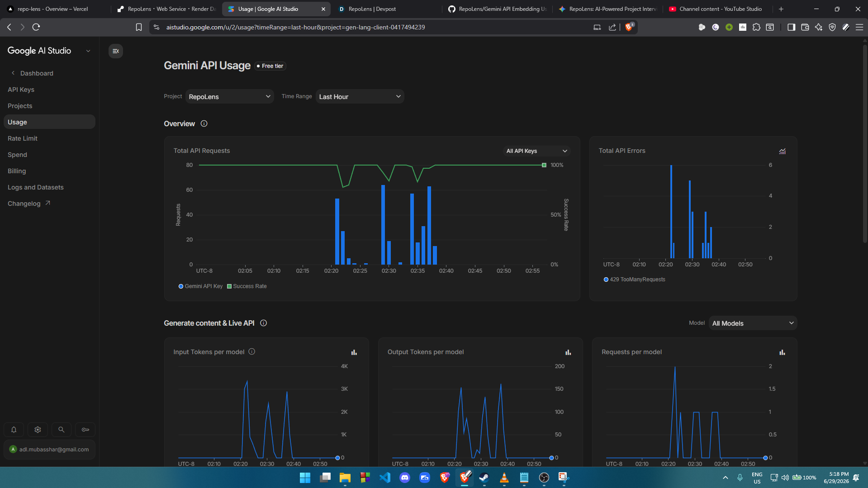Open Spend in the sidebar
The height and width of the screenshot is (488, 868).
coord(49,155)
